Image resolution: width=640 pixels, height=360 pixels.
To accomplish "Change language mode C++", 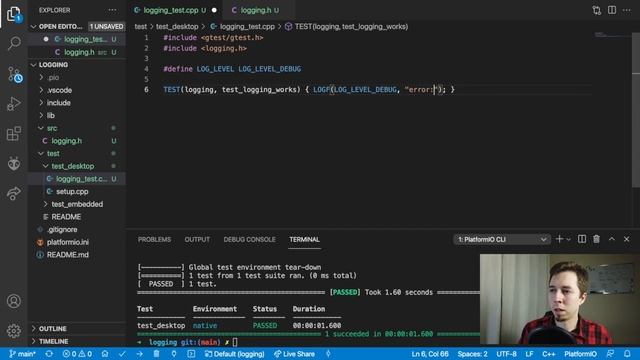I will 549,354.
